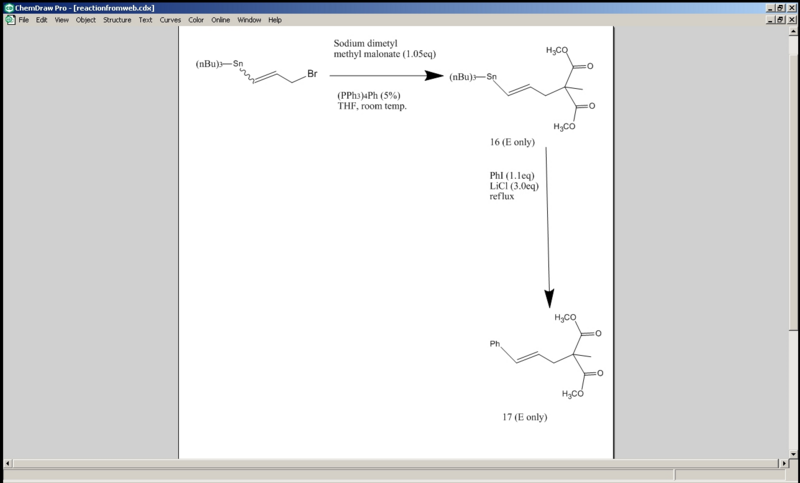Minimize the reactionfromweb.cdx document window
The width and height of the screenshot is (800, 483).
[770, 20]
